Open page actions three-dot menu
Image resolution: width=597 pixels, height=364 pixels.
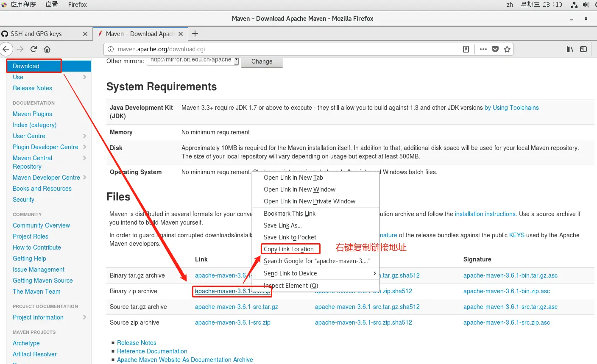click(x=483, y=49)
